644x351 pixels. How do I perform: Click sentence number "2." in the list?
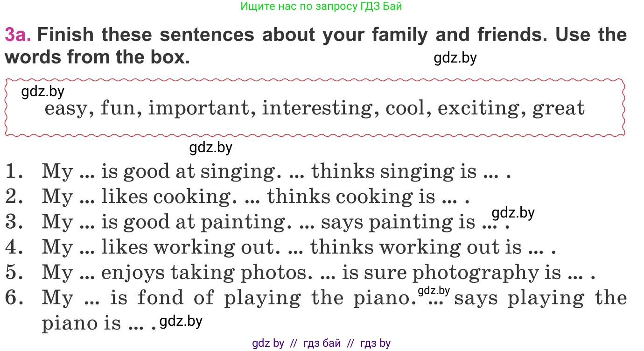(15, 197)
